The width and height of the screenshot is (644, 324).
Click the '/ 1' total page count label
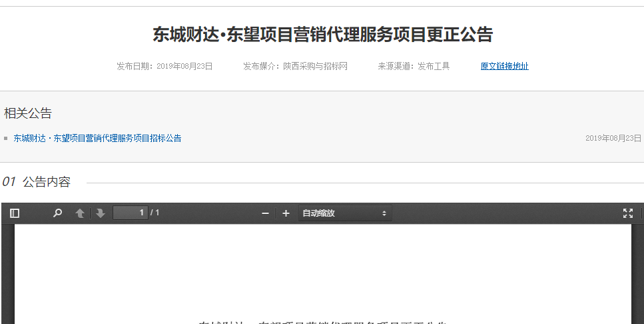(155, 213)
